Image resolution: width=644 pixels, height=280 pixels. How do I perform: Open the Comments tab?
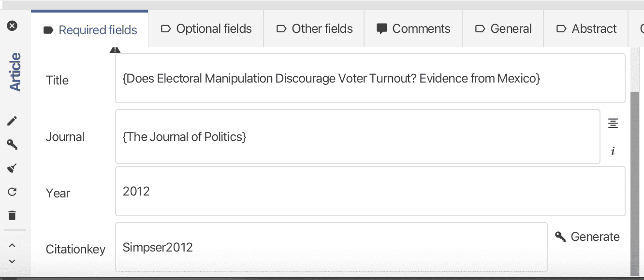[413, 29]
